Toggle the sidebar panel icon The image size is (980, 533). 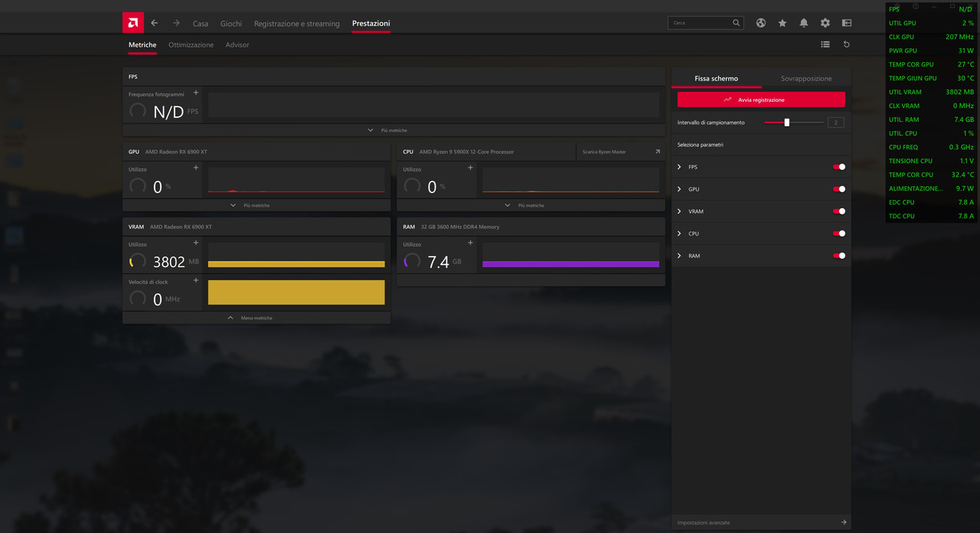coord(847,23)
